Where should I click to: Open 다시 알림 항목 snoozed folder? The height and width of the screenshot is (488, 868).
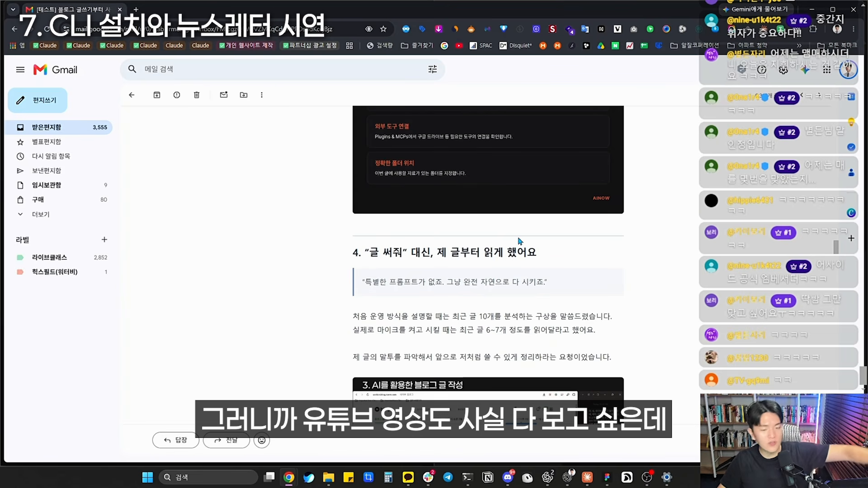coord(60,156)
